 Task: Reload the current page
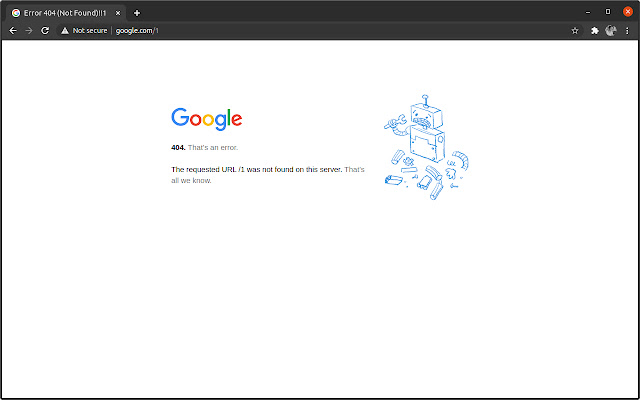(45, 31)
